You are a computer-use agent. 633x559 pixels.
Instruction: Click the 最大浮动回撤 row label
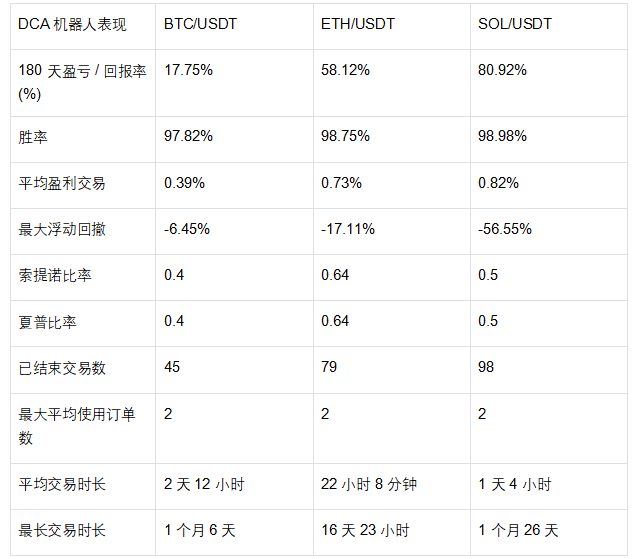(x=62, y=229)
